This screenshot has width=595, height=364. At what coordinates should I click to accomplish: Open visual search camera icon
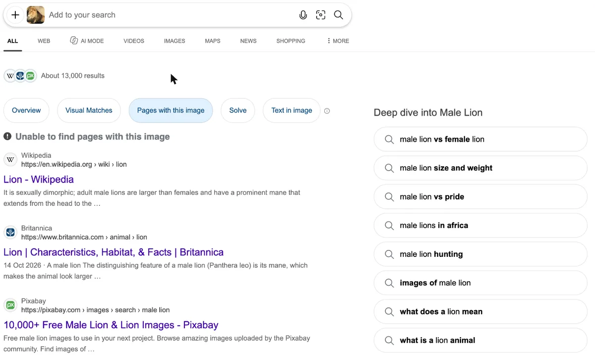coord(321,15)
